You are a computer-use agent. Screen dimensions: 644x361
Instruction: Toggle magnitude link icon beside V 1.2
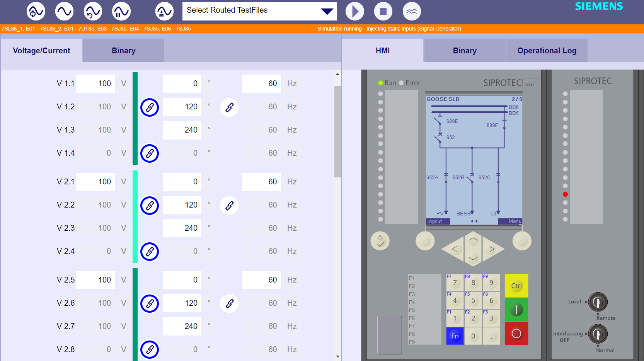coord(150,107)
